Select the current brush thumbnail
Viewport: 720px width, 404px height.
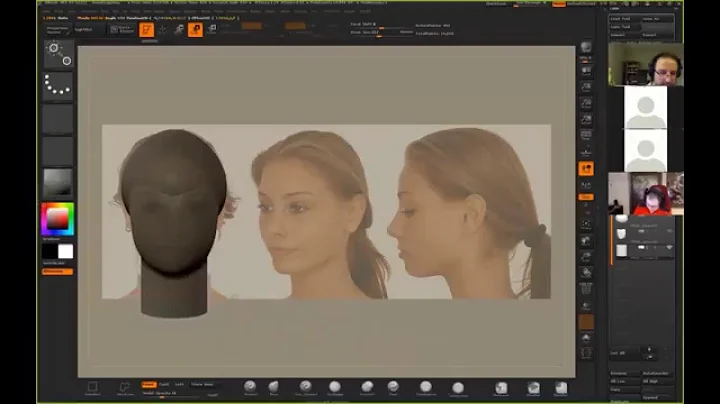pyautogui.click(x=58, y=54)
